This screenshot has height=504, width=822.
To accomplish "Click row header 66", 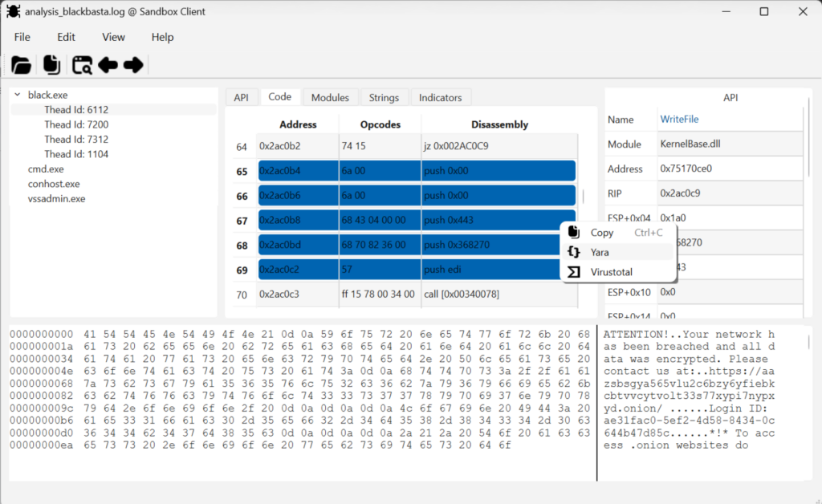I will [x=242, y=196].
